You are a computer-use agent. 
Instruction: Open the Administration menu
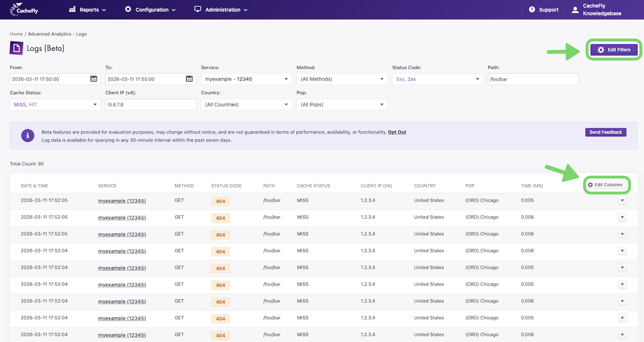coord(221,10)
